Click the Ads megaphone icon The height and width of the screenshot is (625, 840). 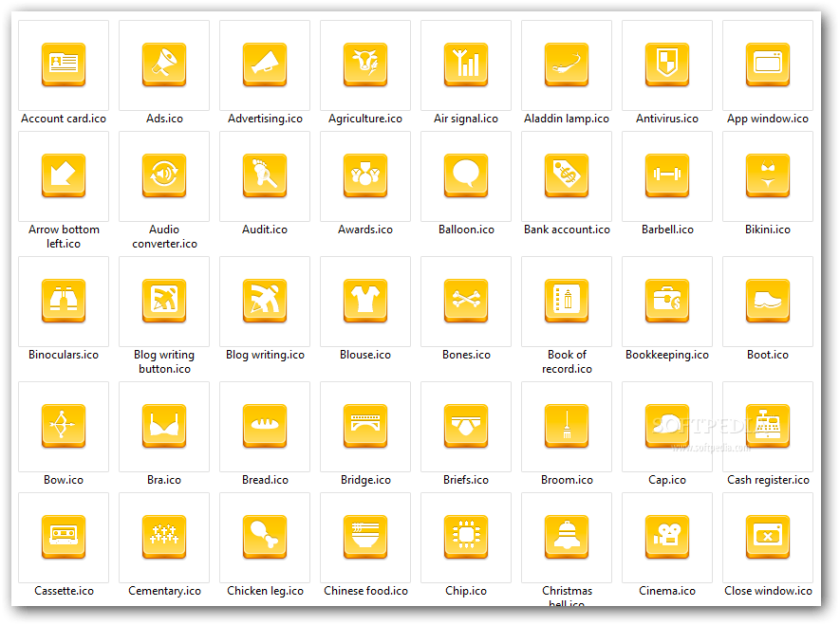click(163, 64)
